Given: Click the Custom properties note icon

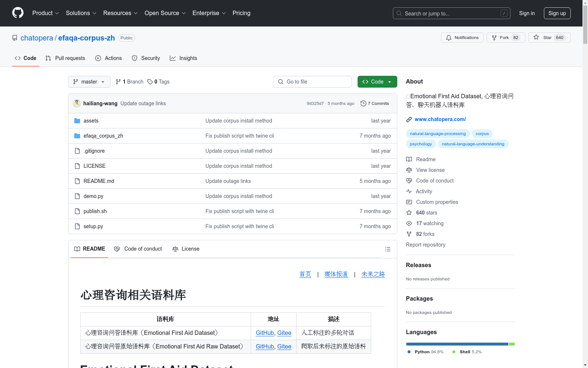Looking at the screenshot, I should point(409,202).
